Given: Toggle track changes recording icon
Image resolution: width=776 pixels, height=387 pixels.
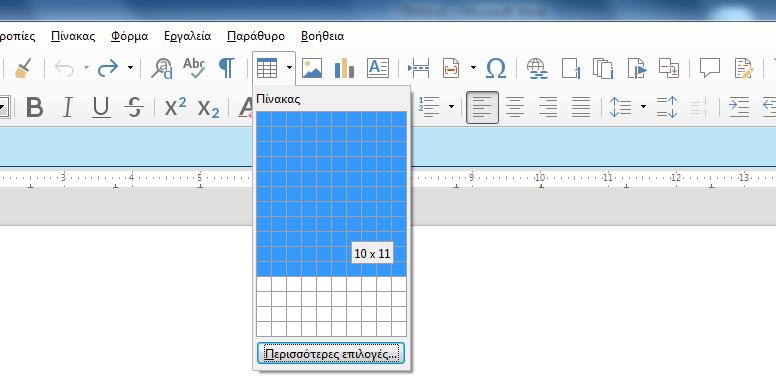Looking at the screenshot, I should click(744, 68).
